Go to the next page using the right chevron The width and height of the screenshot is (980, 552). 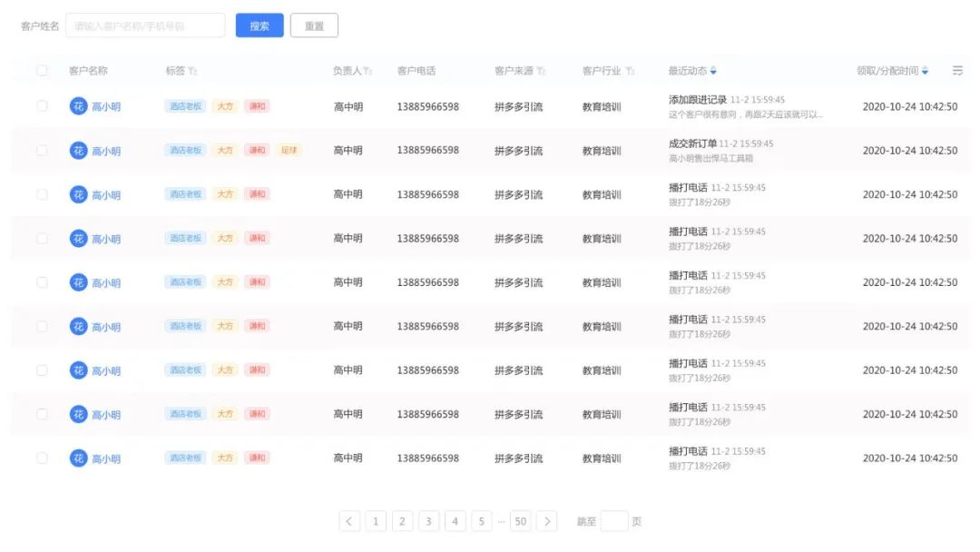point(547,521)
